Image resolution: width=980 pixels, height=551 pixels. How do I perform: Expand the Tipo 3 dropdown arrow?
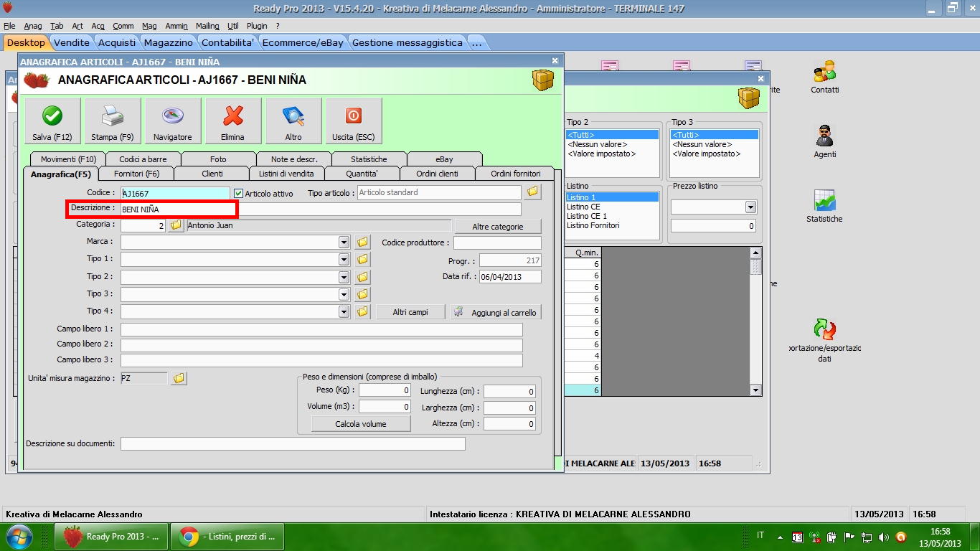tap(344, 294)
